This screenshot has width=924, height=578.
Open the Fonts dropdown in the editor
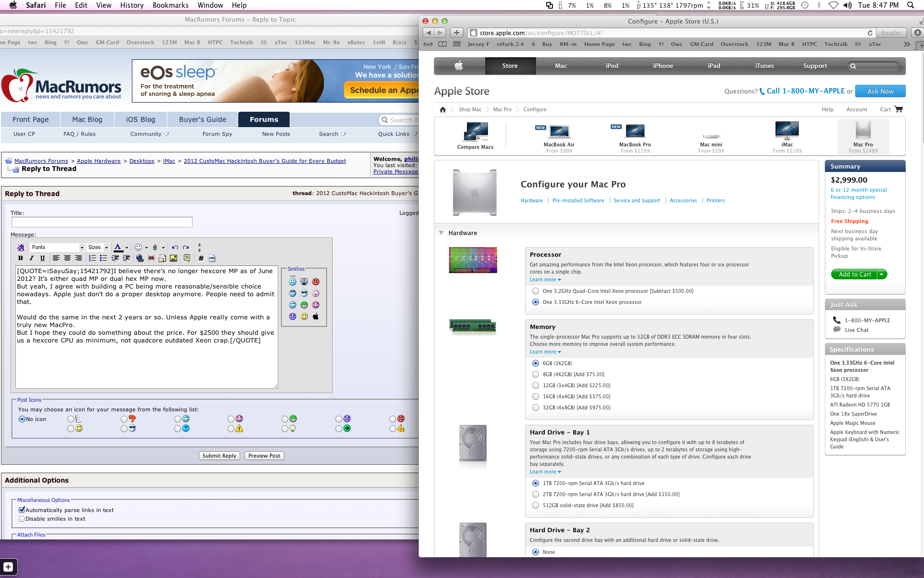pyautogui.click(x=57, y=247)
